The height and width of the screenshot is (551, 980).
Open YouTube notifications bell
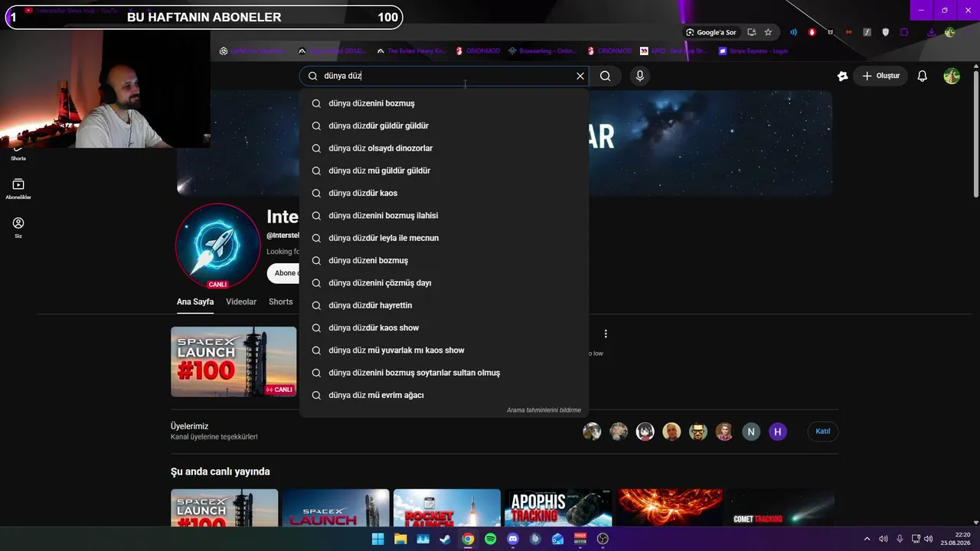923,76
